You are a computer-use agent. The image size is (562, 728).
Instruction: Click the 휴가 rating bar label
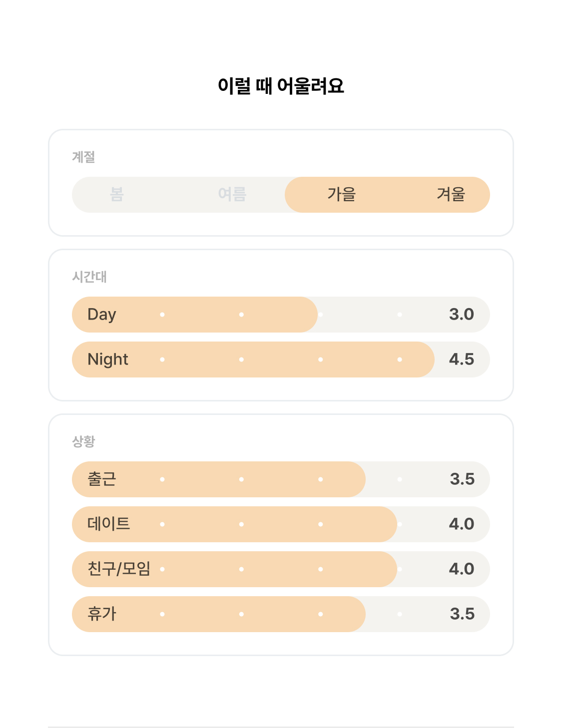pos(102,614)
